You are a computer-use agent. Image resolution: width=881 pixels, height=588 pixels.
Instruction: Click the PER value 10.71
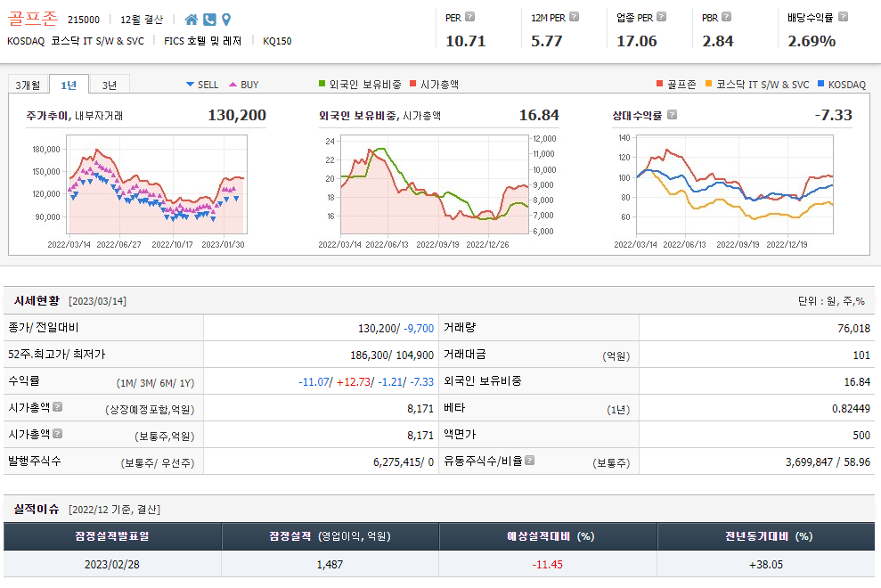coord(465,41)
